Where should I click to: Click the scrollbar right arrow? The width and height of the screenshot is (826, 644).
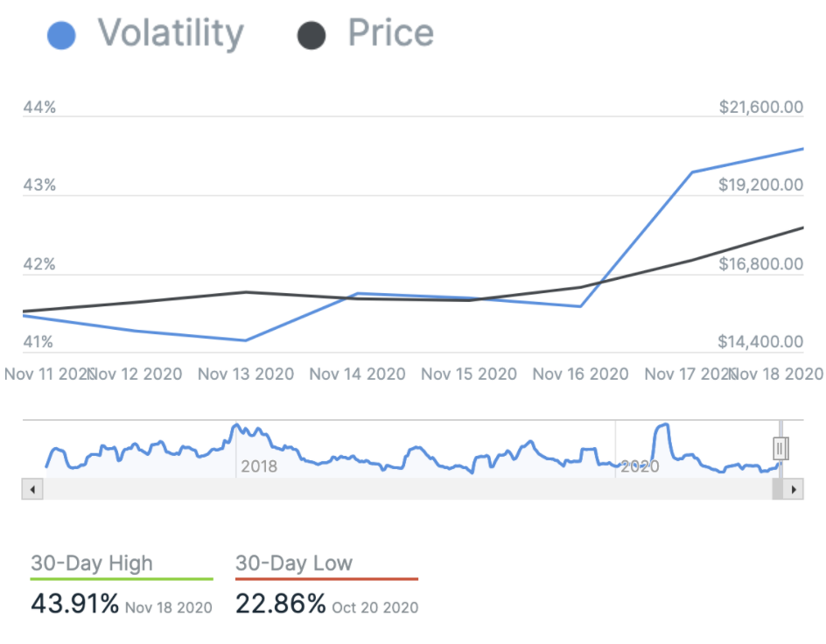[794, 489]
